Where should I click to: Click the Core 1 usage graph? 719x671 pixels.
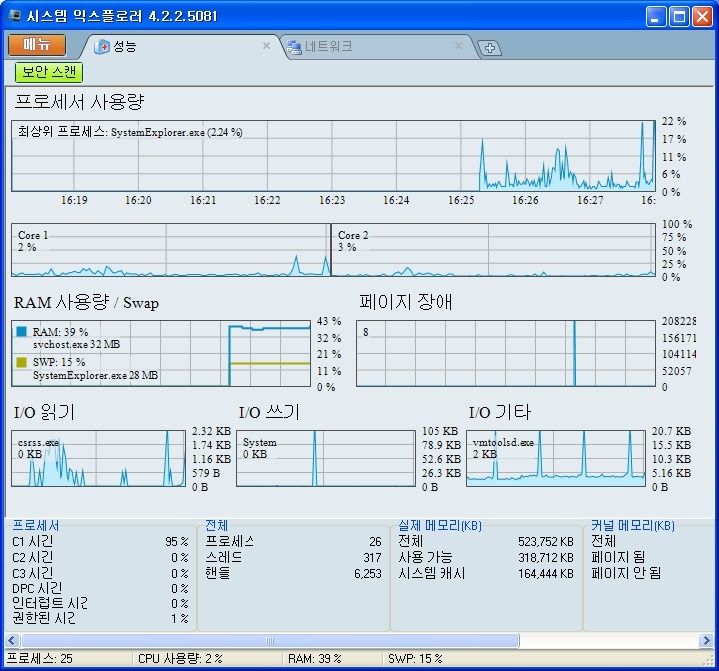click(x=171, y=250)
